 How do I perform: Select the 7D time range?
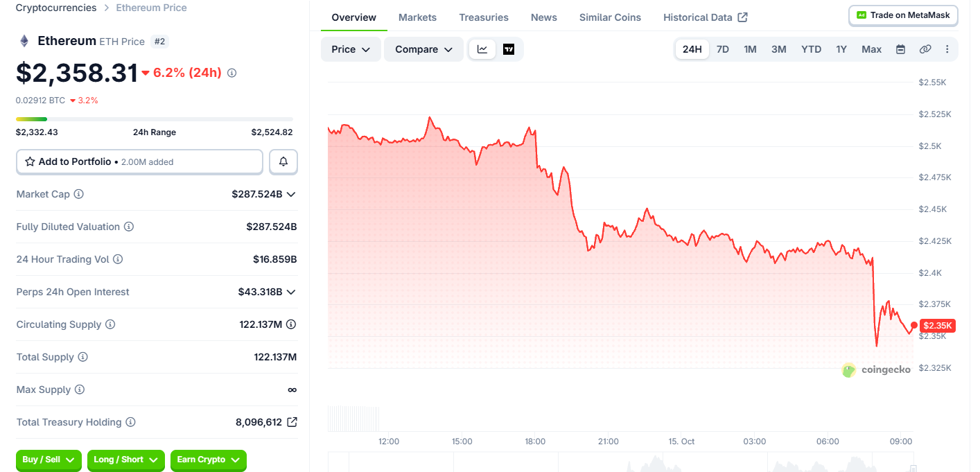723,49
